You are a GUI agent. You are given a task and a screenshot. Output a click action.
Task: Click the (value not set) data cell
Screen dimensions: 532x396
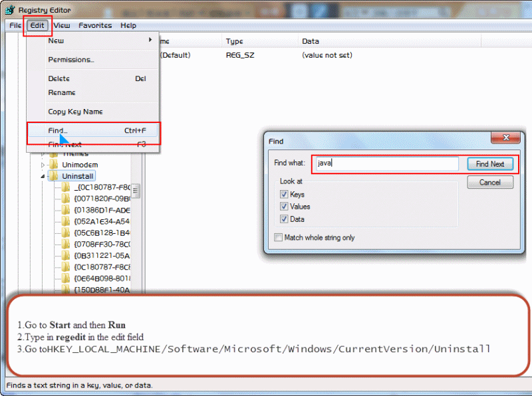pyautogui.click(x=327, y=55)
